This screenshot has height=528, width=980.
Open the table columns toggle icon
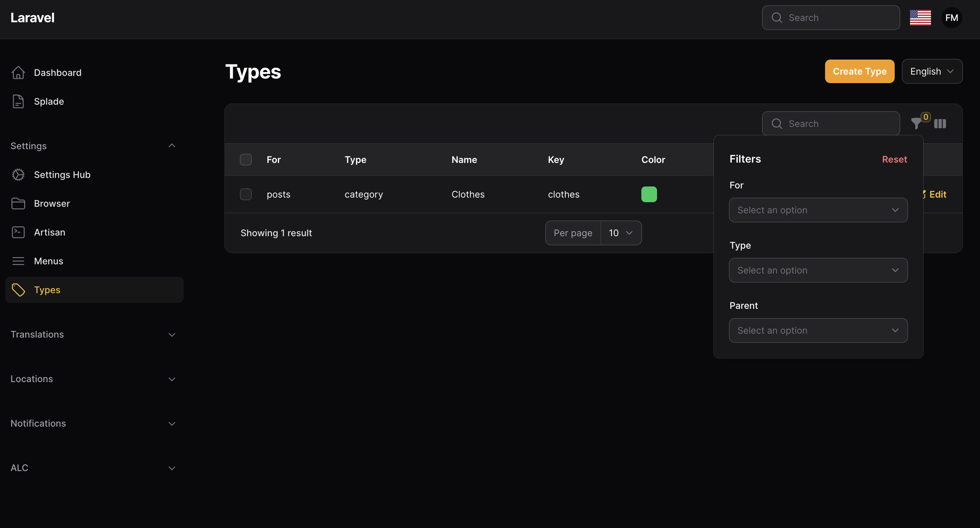click(940, 124)
